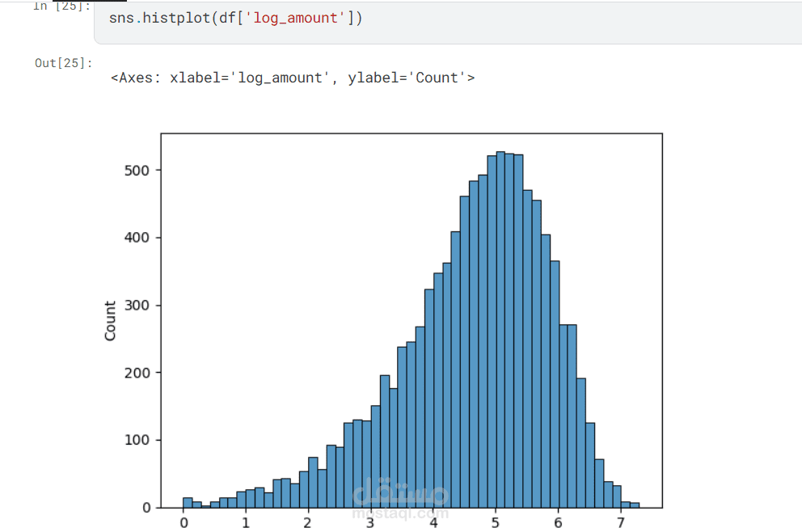
Task: Click the Count y-axis label
Action: tap(110, 321)
